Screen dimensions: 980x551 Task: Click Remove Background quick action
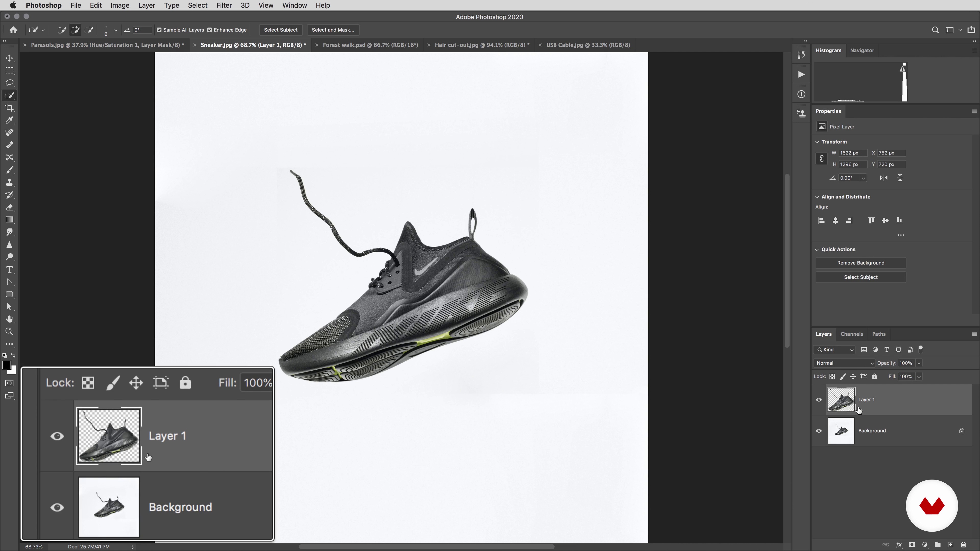click(861, 263)
